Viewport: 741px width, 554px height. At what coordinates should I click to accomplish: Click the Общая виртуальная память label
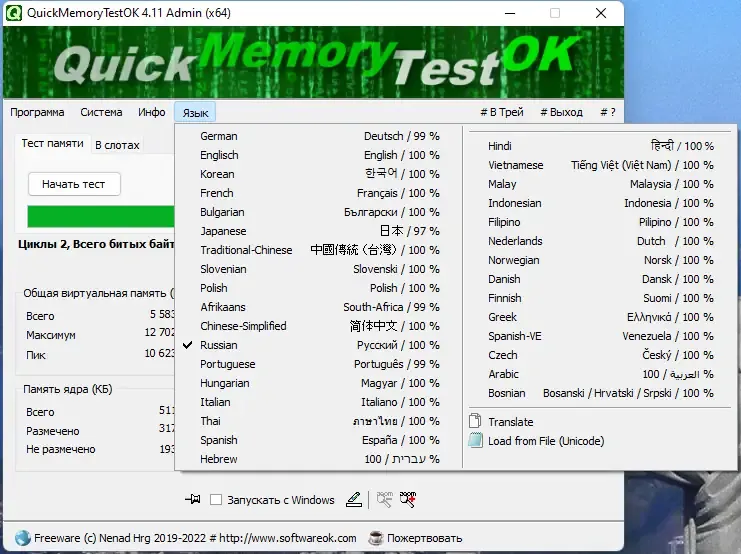[99, 293]
